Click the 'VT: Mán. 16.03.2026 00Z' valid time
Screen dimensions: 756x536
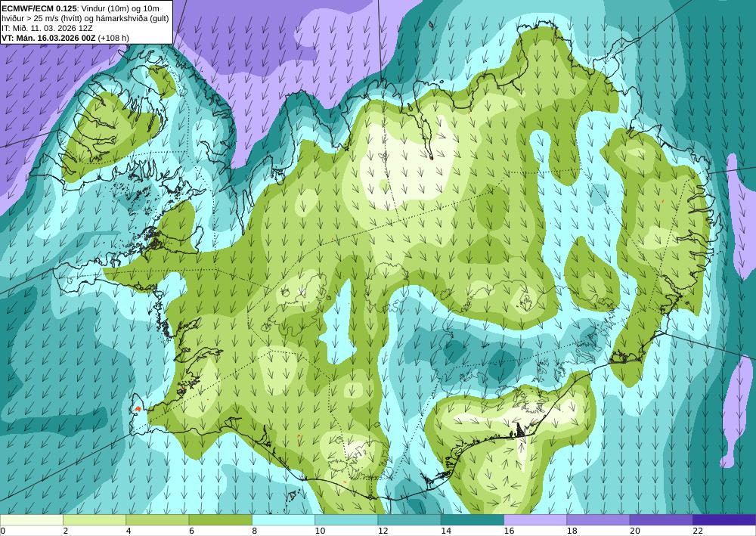coord(48,38)
